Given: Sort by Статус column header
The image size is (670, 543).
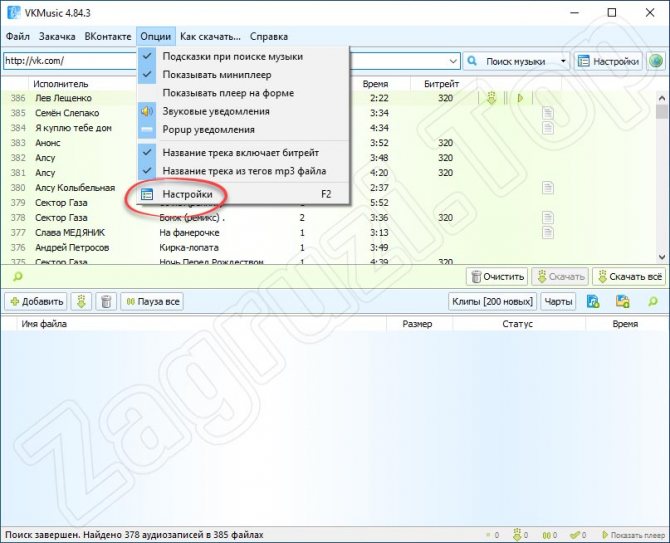Looking at the screenshot, I should pyautogui.click(x=517, y=324).
